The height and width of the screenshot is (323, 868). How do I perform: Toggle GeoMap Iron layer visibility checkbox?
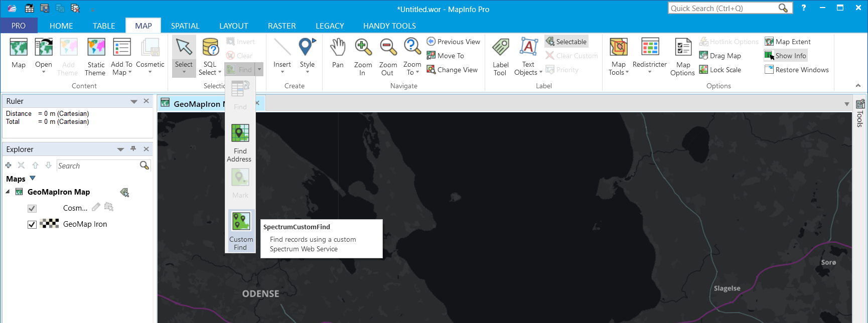pyautogui.click(x=32, y=224)
